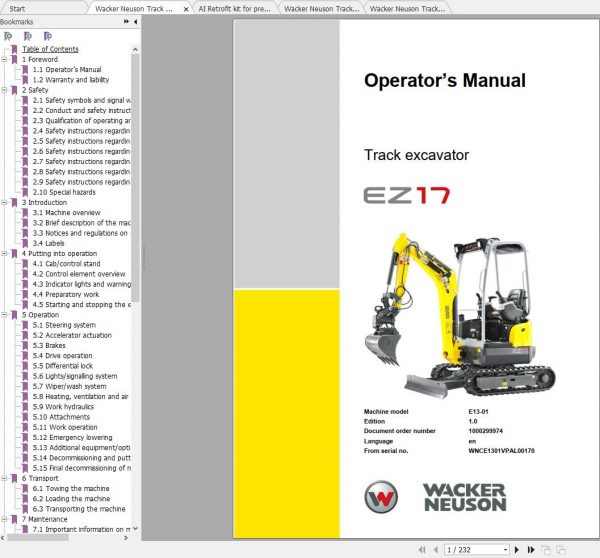Image resolution: width=600 pixels, height=558 pixels.
Task: Click the second bookmark toolbar icon
Action: pyautogui.click(x=28, y=36)
